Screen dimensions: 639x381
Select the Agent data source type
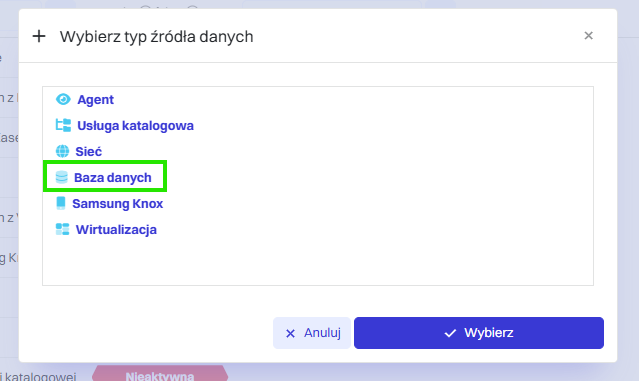pos(95,100)
